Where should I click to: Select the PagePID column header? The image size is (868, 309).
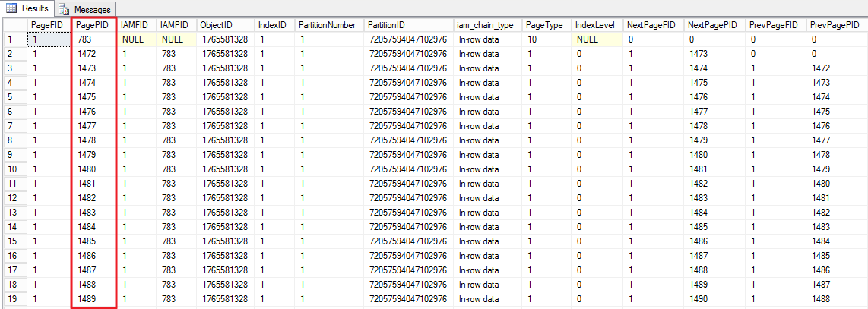point(93,25)
